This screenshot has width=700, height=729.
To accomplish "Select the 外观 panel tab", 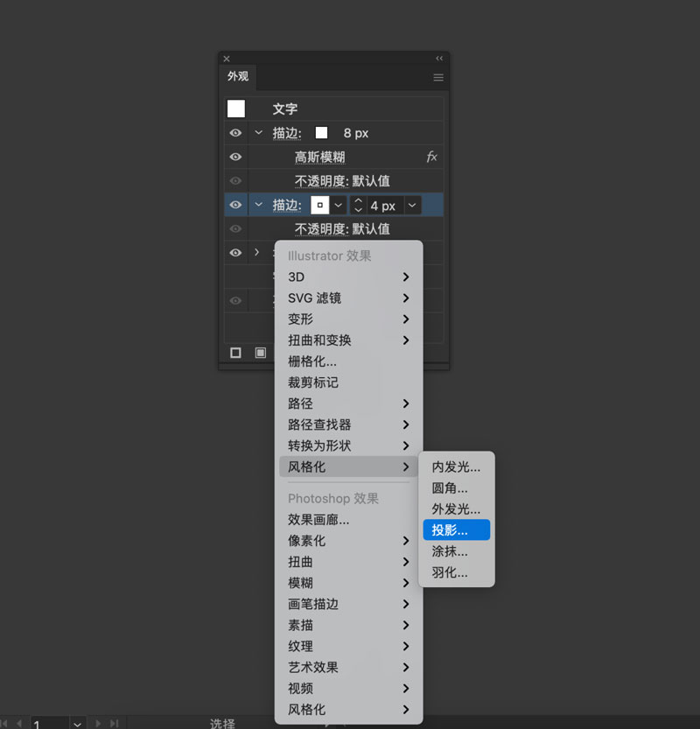I will tap(237, 76).
